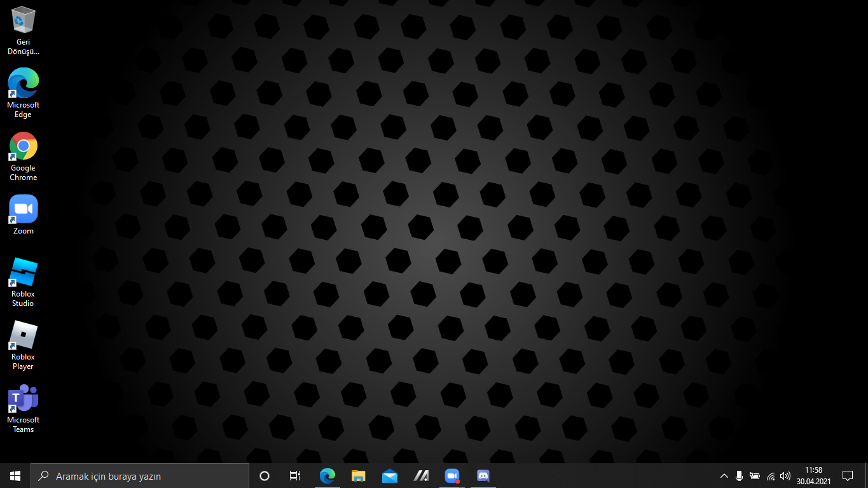Switch to Discord in the taskbar
This screenshot has width=868, height=488.
tap(483, 476)
